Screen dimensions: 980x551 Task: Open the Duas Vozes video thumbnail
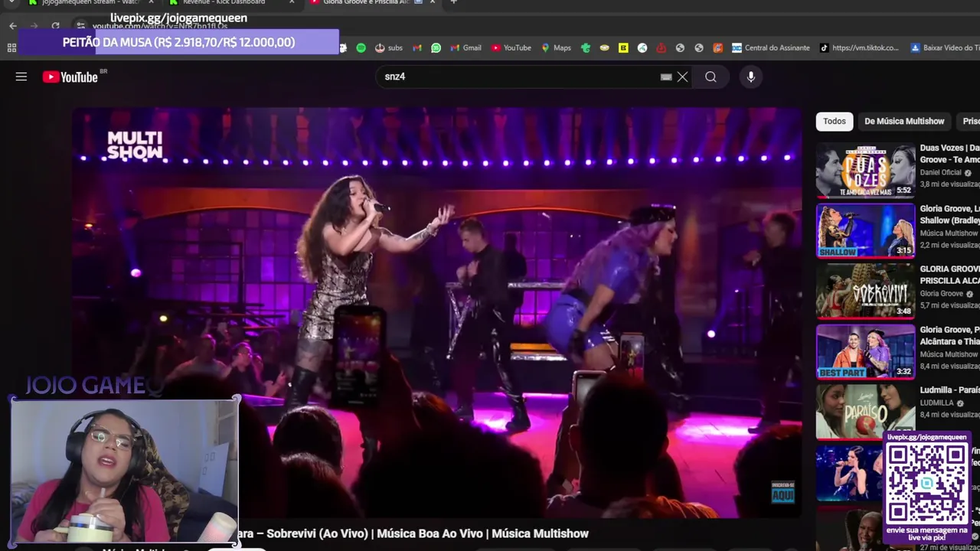coord(865,170)
